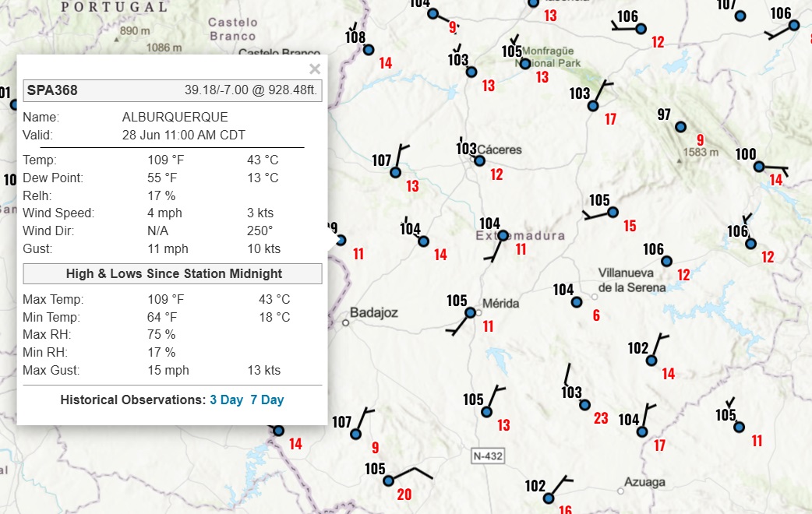Click the Badajoz city label
The height and width of the screenshot is (514, 812).
[373, 312]
